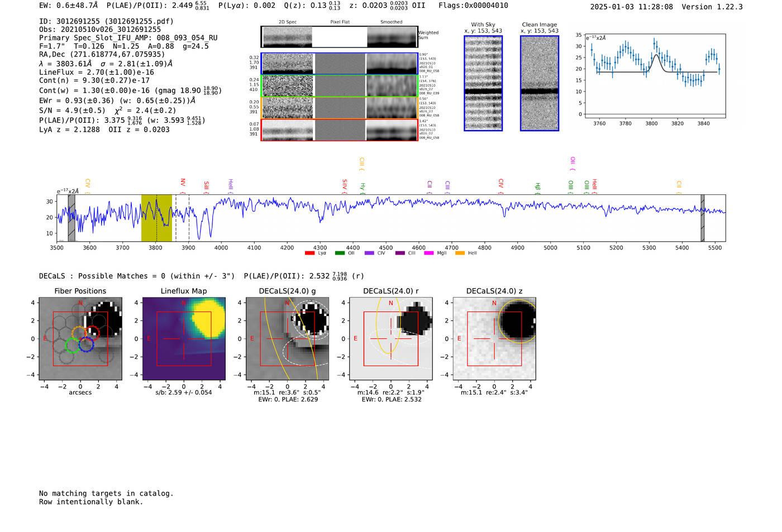Open the blue-framed pixel flat cutout
This screenshot has height=532, width=782.
(340, 64)
